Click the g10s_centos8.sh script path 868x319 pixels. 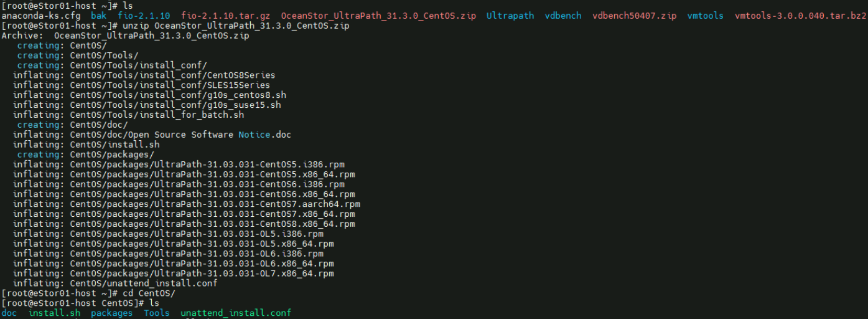tap(178, 95)
